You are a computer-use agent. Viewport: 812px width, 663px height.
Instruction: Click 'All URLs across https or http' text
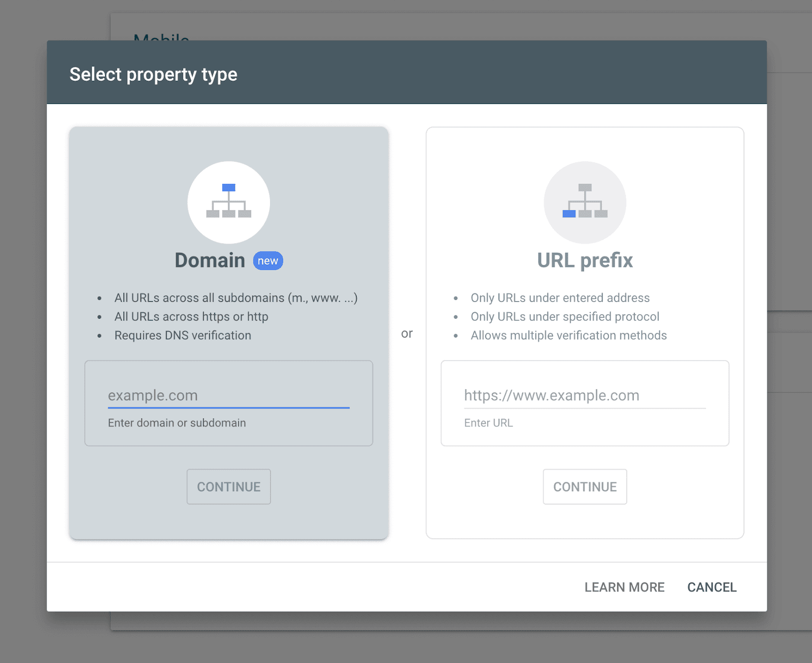(x=191, y=317)
